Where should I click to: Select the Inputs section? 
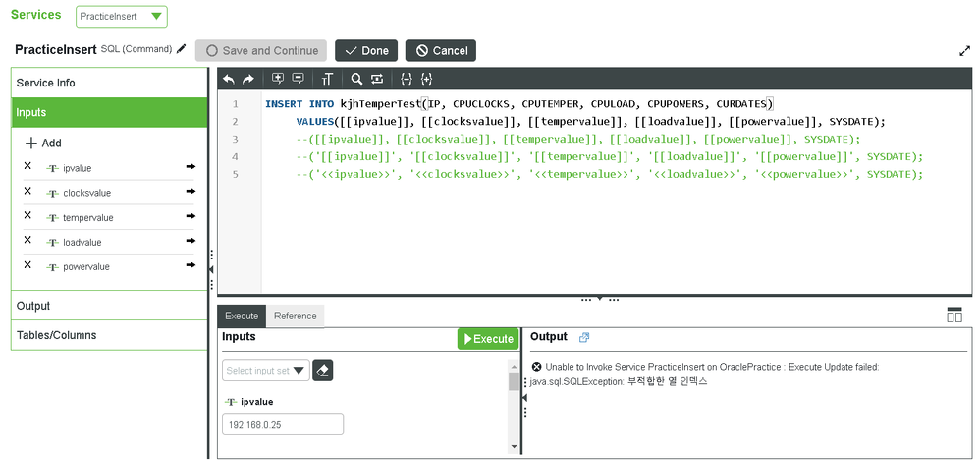[x=109, y=113]
